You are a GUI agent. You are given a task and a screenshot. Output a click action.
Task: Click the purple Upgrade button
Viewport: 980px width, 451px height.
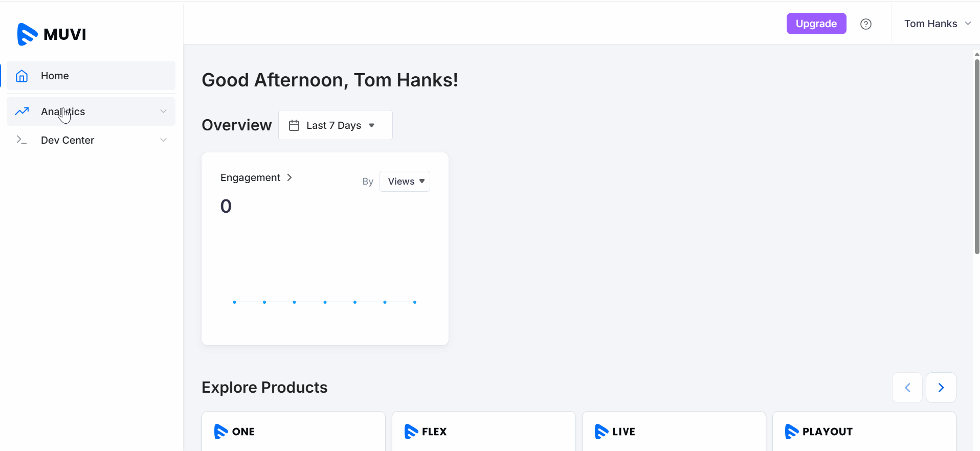[816, 24]
